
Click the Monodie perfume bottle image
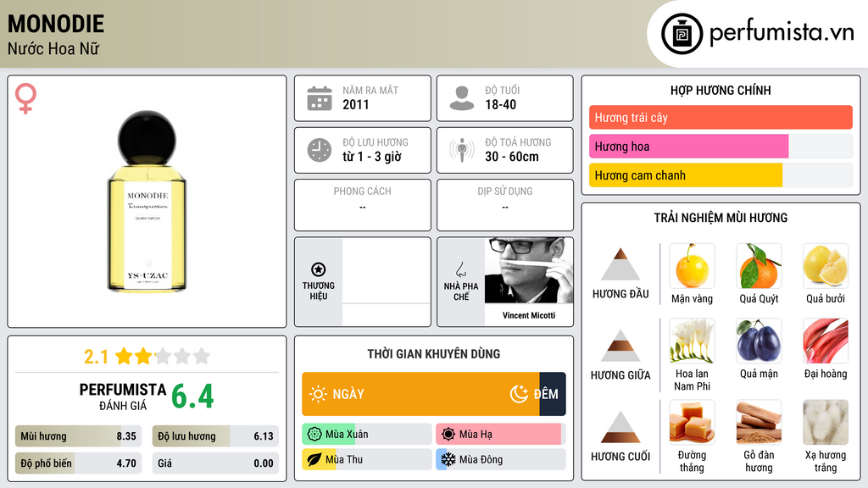click(x=147, y=201)
